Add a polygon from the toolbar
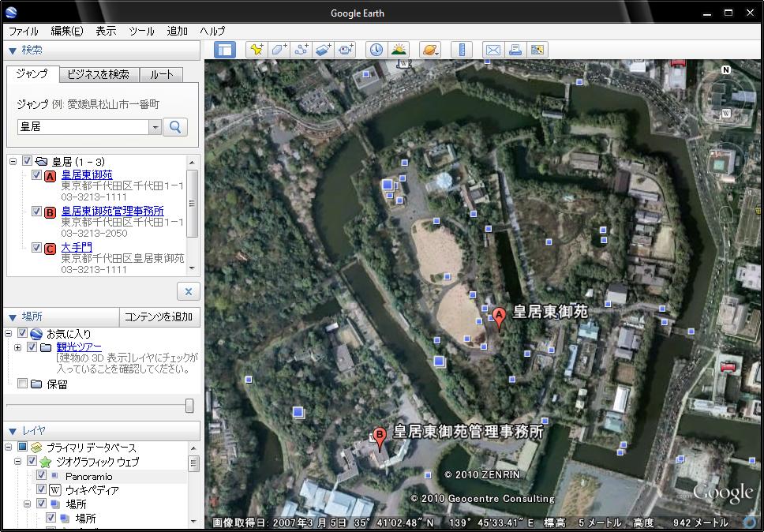Viewport: 764px width, 532px height. (279, 50)
